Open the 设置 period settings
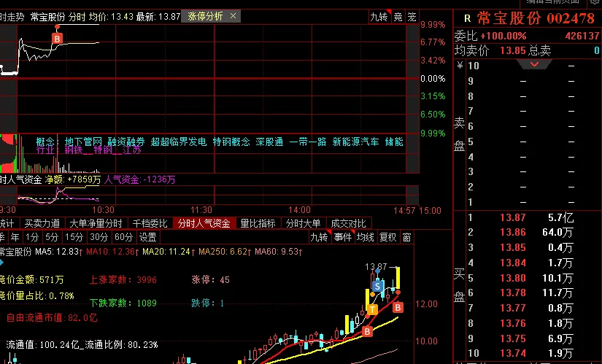The image size is (602, 364). 148,237
